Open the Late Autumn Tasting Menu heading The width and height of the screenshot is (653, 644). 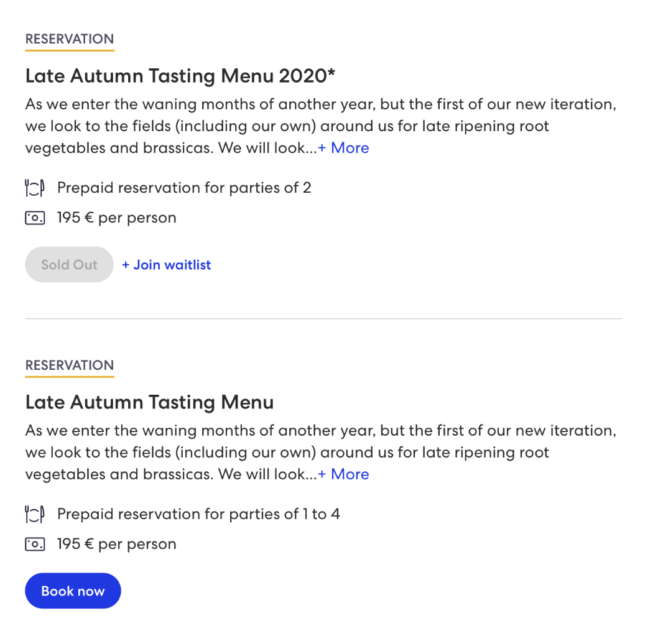149,403
